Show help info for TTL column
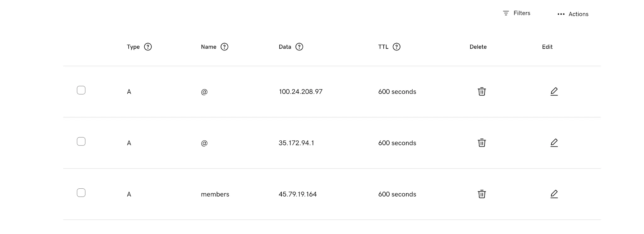The height and width of the screenshot is (234, 644). pyautogui.click(x=397, y=47)
